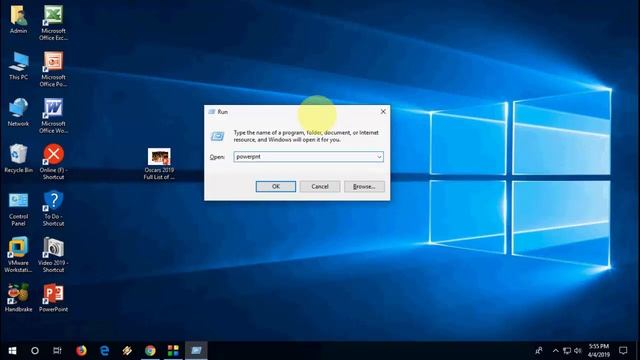This screenshot has width=640, height=360.
Task: Select Online (F) shortcut icon
Action: point(53,162)
